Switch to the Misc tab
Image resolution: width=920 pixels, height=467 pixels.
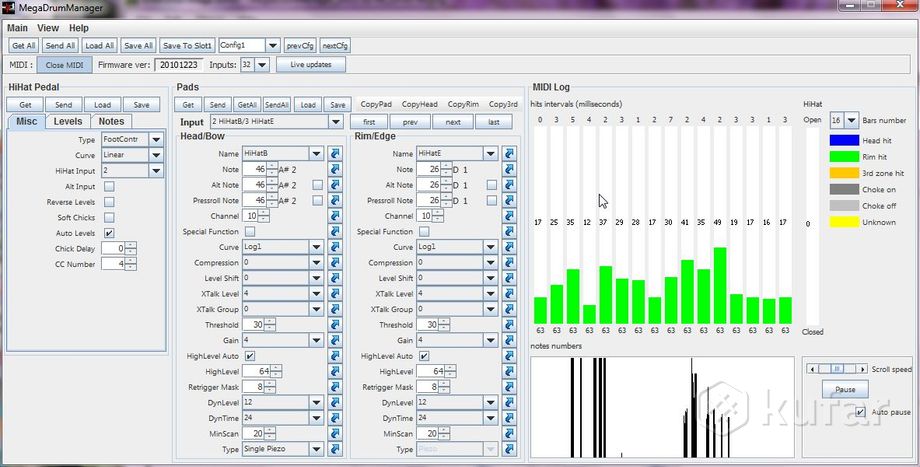(x=26, y=121)
